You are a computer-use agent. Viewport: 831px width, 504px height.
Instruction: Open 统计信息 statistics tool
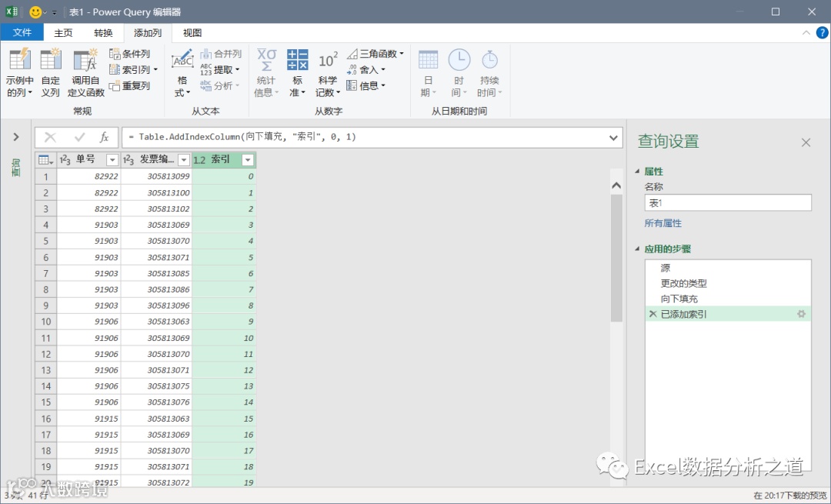tap(266, 72)
